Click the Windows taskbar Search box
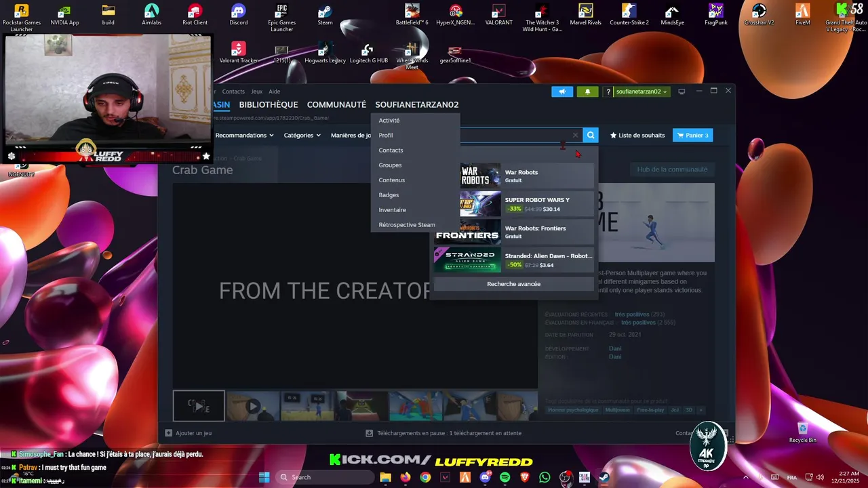The height and width of the screenshot is (488, 868). pos(326,477)
